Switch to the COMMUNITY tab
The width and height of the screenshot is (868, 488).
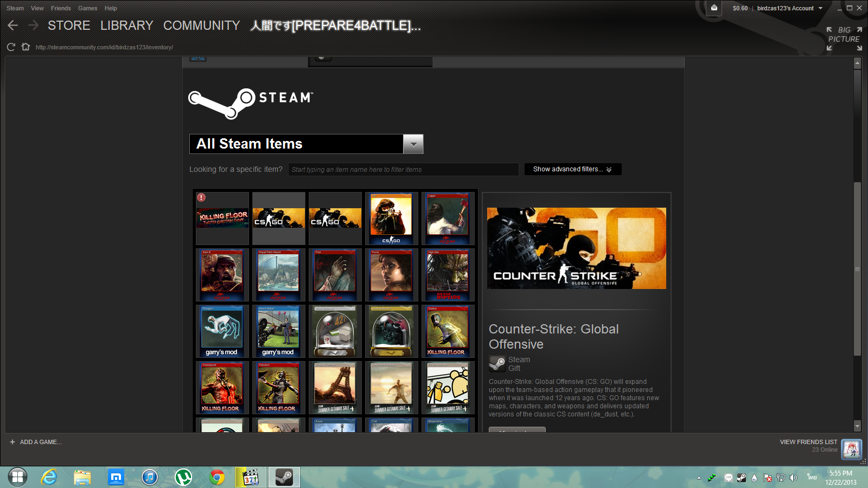[202, 25]
